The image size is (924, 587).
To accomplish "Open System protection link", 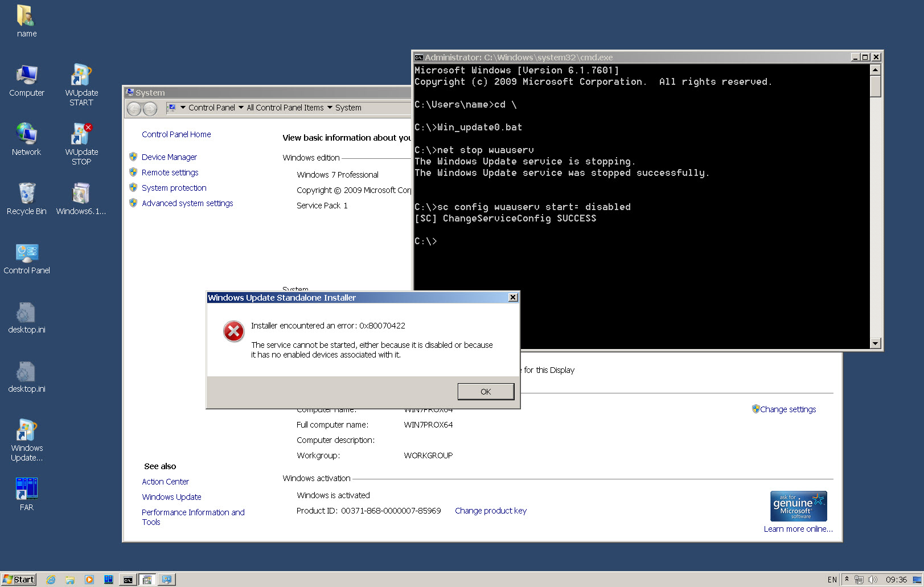I will pyautogui.click(x=174, y=188).
